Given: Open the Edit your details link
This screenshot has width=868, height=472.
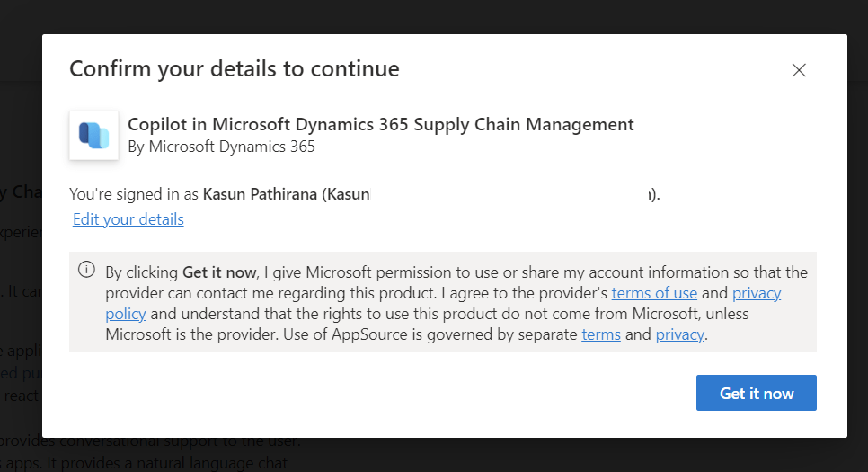Looking at the screenshot, I should (x=128, y=219).
